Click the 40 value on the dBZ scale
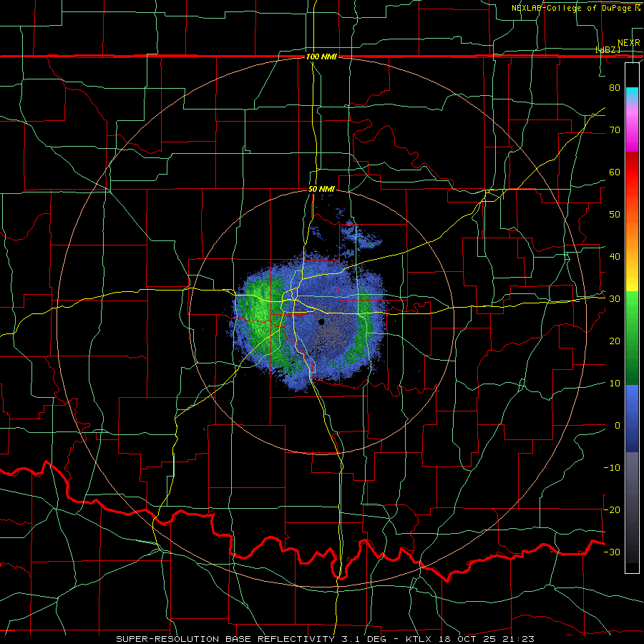 pos(615,257)
